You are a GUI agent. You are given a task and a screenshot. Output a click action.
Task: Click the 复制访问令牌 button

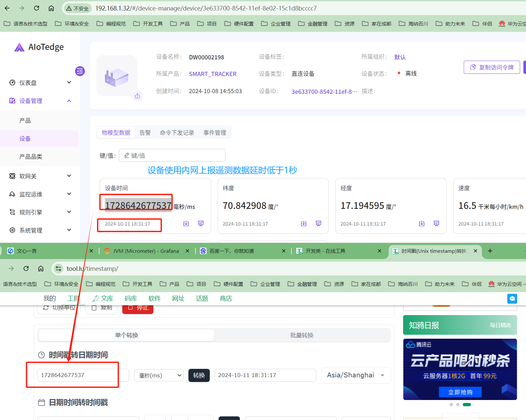click(x=492, y=67)
